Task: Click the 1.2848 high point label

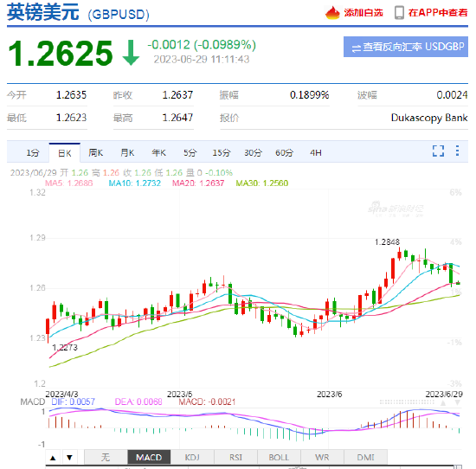Action: pyautogui.click(x=387, y=242)
